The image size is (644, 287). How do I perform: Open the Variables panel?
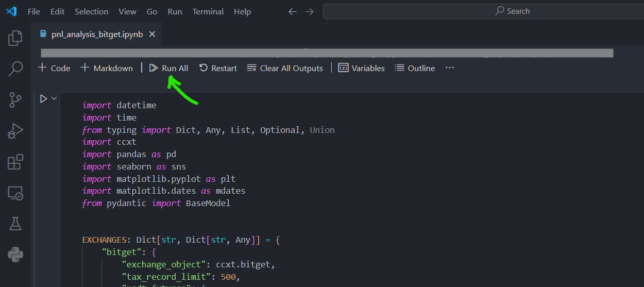click(x=361, y=68)
